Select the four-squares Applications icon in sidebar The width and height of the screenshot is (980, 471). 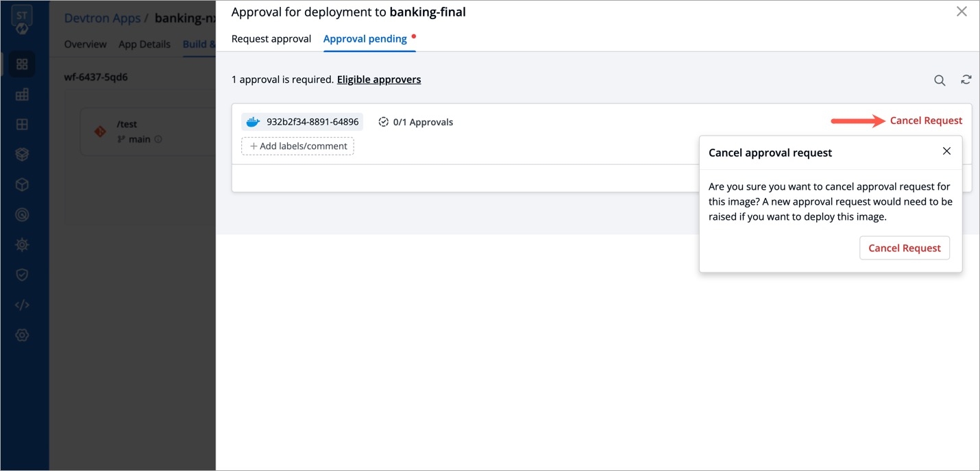[22, 64]
